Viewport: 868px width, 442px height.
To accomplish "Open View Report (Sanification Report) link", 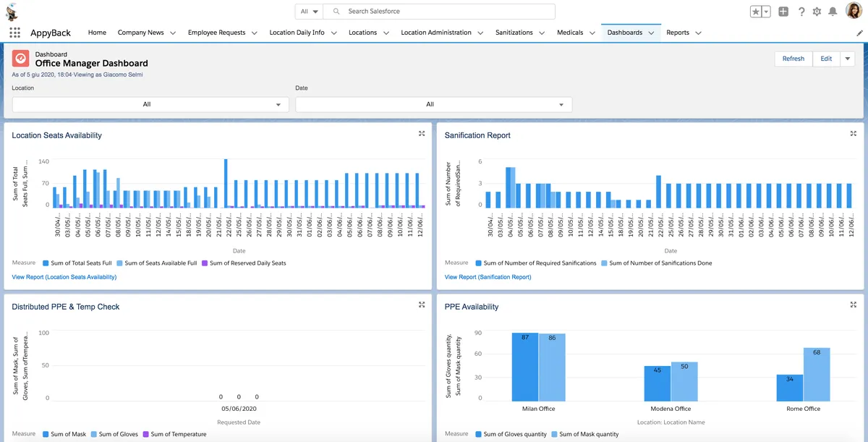I will click(488, 277).
